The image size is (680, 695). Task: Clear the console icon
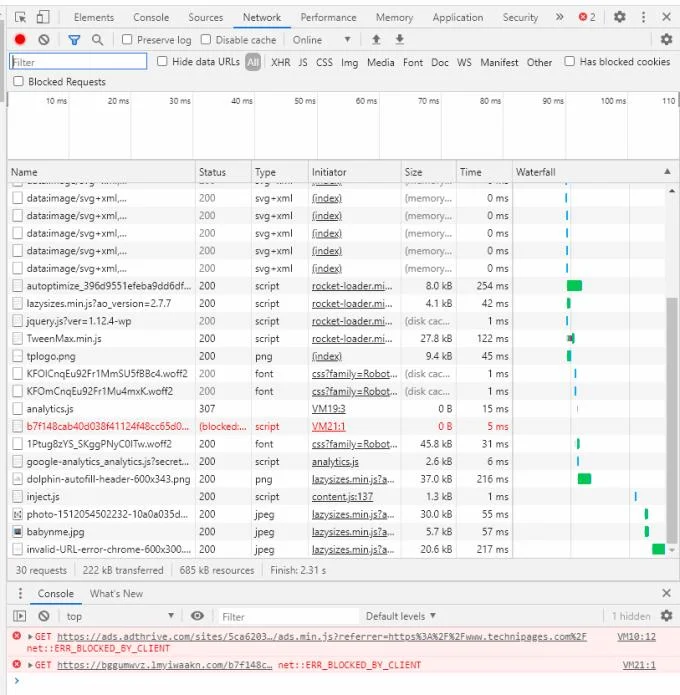click(x=43, y=616)
